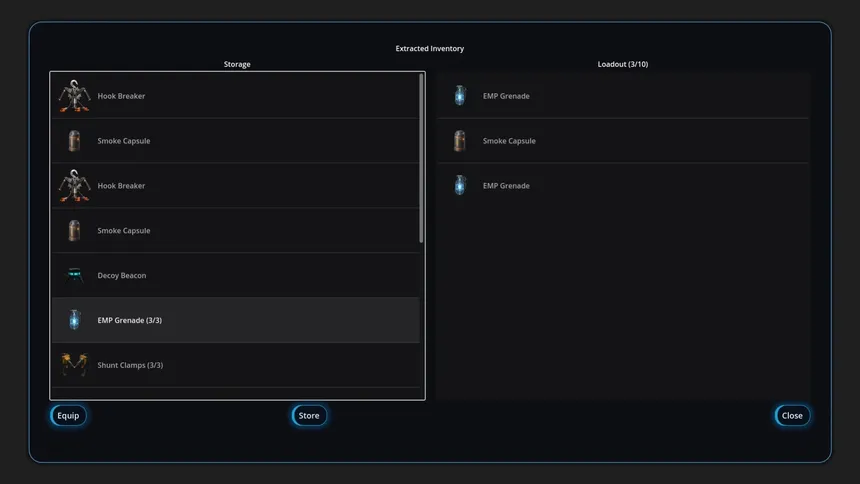
Task: Click the 'EMP Grenade (3/3)' text in Storage
Action: 129,321
